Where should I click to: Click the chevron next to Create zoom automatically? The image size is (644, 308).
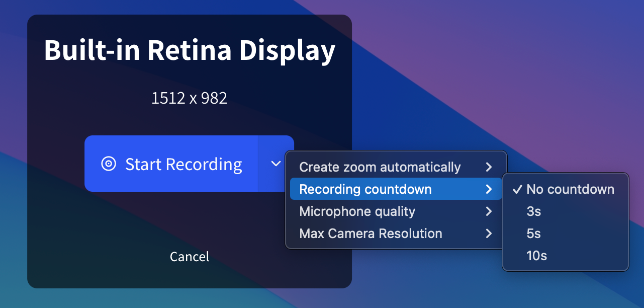point(489,167)
